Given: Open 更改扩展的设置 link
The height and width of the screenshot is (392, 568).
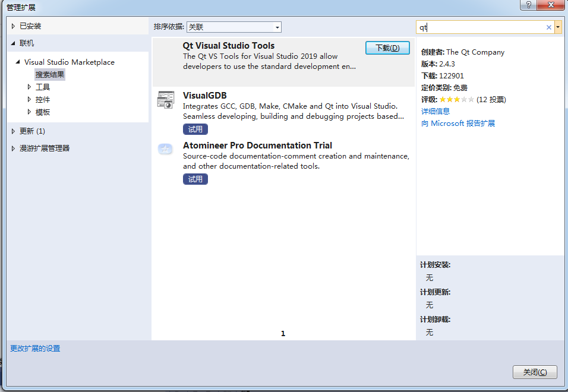Looking at the screenshot, I should pos(35,349).
